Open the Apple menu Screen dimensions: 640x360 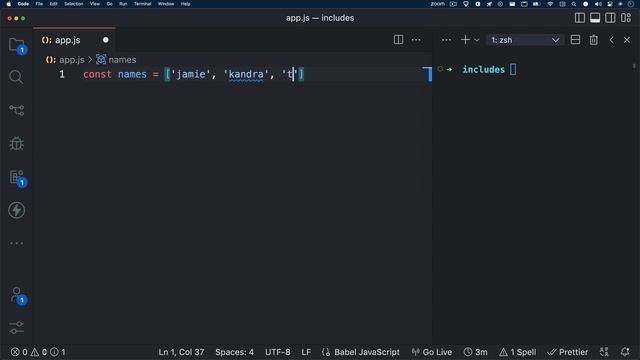pyautogui.click(x=9, y=4)
